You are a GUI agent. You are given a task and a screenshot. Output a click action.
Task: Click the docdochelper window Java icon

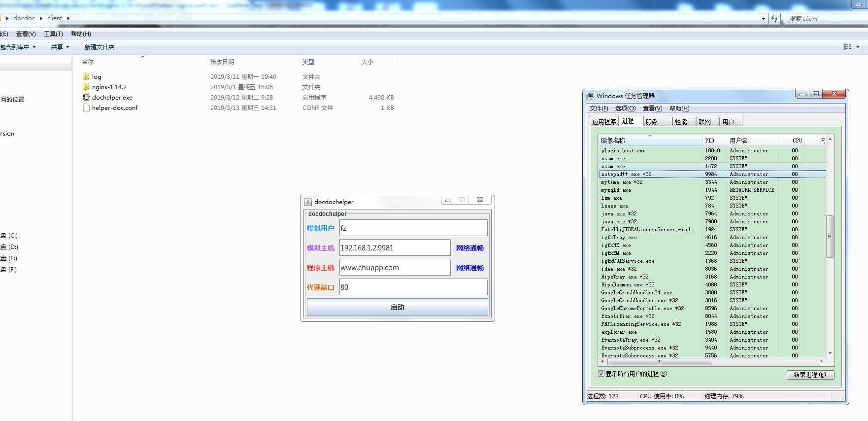(308, 202)
